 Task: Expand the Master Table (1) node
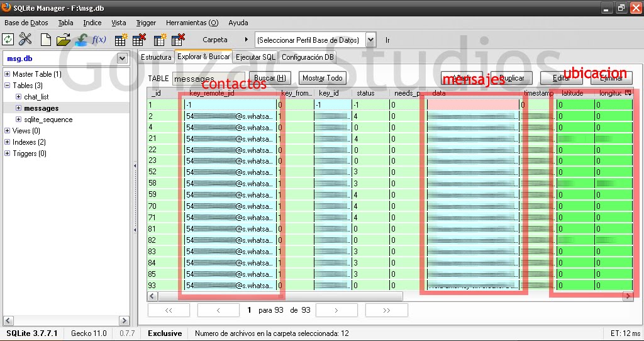pyautogui.click(x=7, y=74)
